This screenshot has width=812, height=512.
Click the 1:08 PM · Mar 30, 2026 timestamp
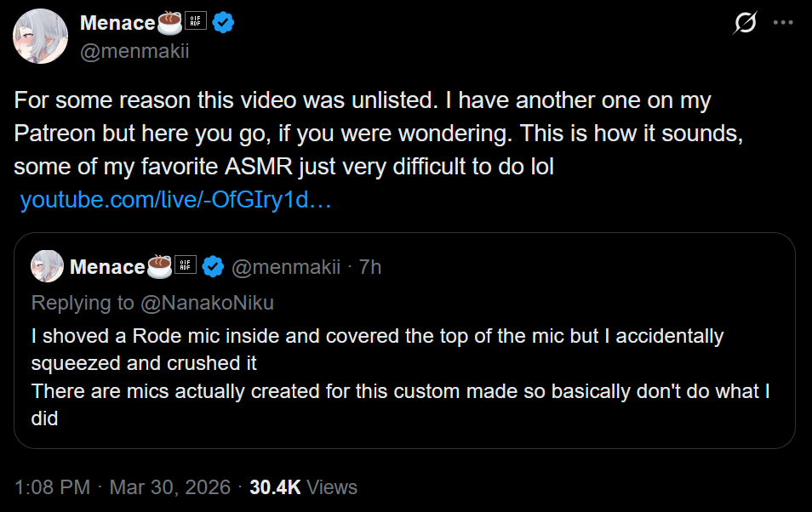pyautogui.click(x=123, y=487)
